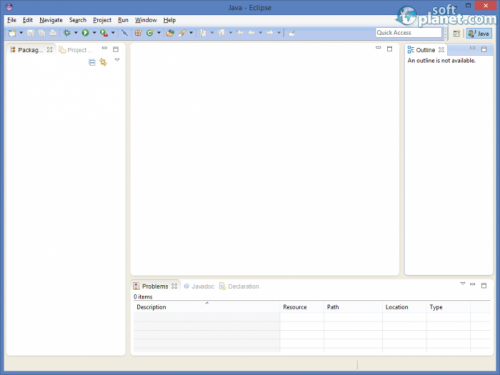Click the Next Annotation icon
Image resolution: width=500 pixels, height=375 pixels.
pos(203,33)
